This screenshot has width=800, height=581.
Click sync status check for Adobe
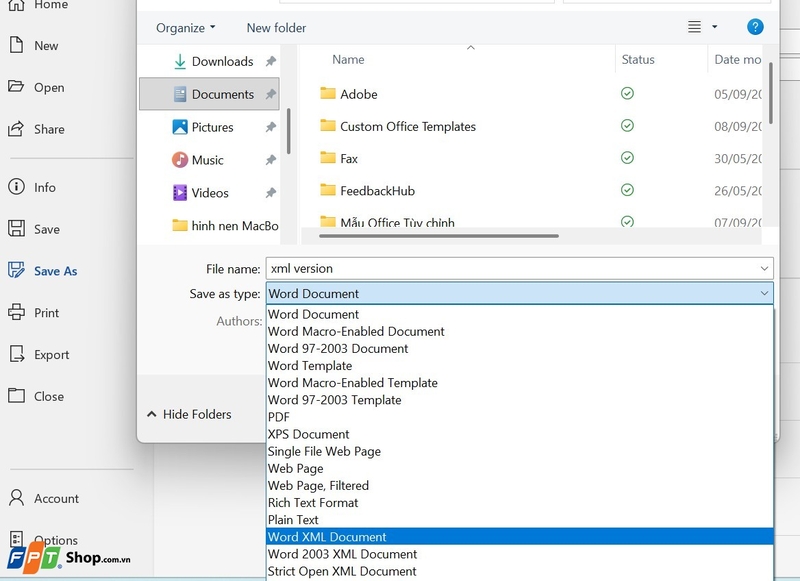coord(628,93)
